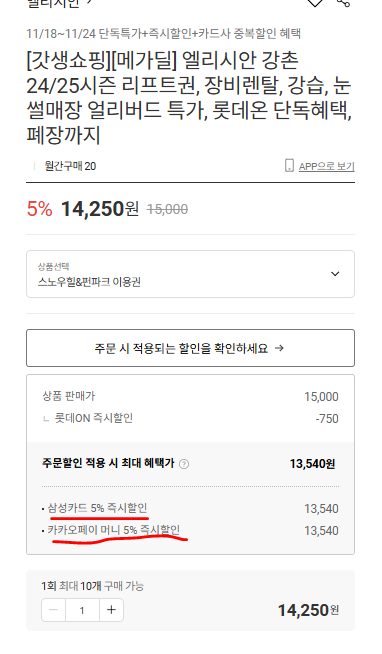Click the 엘리시안 brand link at top
The width and height of the screenshot is (382, 654).
click(58, 3)
